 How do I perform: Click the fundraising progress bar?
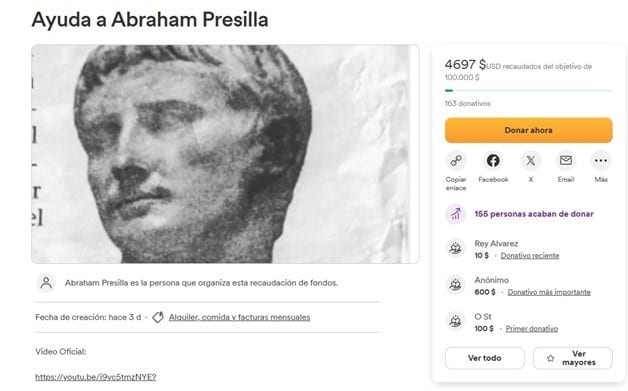[529, 91]
